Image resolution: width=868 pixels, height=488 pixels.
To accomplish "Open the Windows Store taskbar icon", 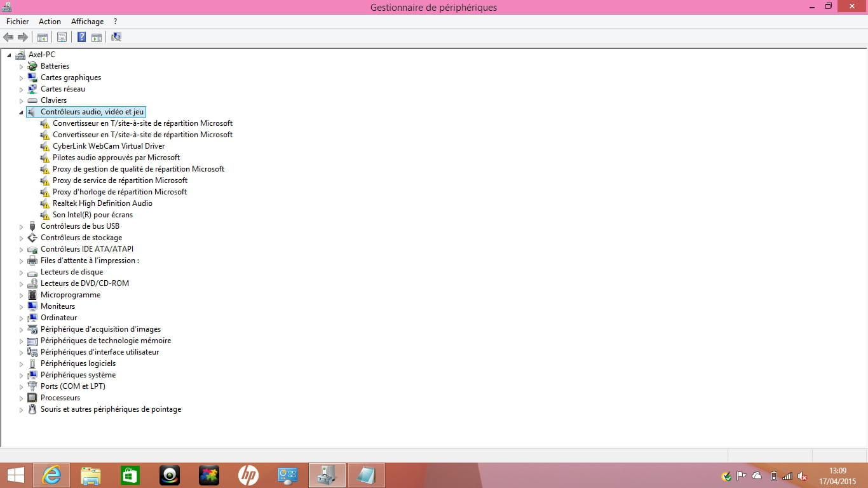I will click(x=130, y=475).
